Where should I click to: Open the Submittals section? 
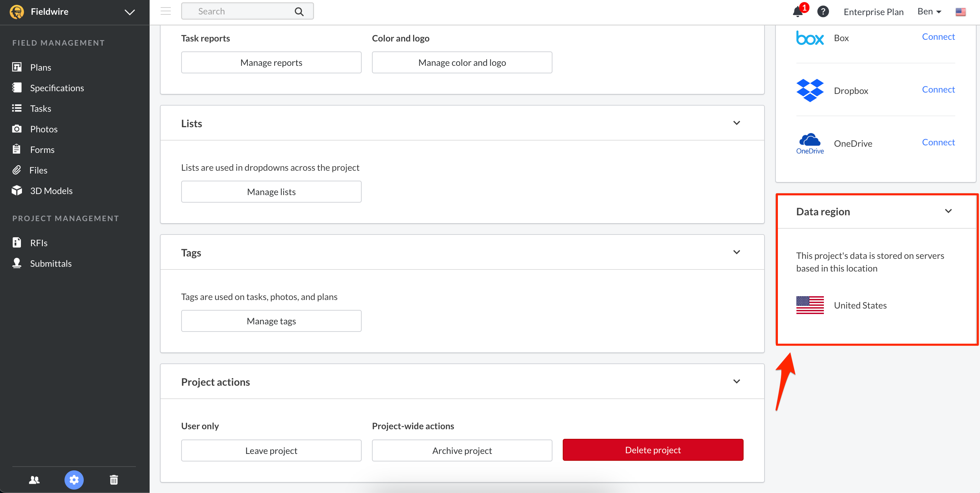(x=50, y=263)
